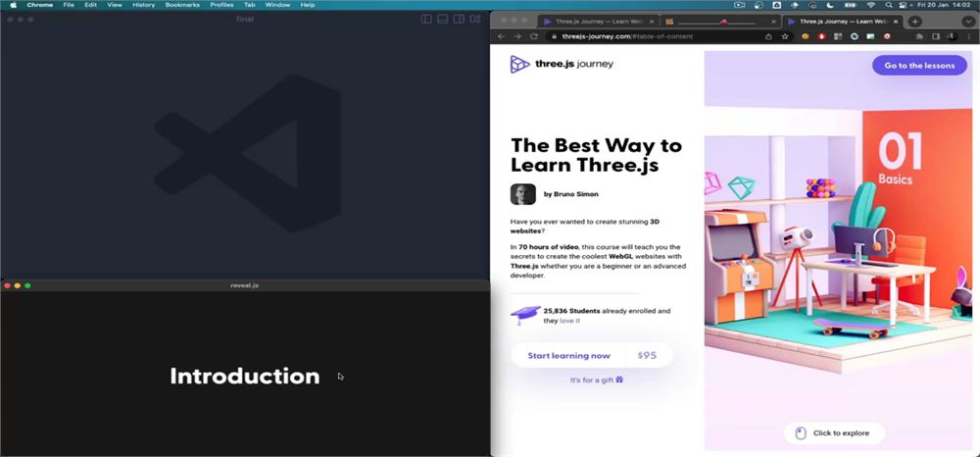Open Chrome's three-dot menu

[x=968, y=36]
